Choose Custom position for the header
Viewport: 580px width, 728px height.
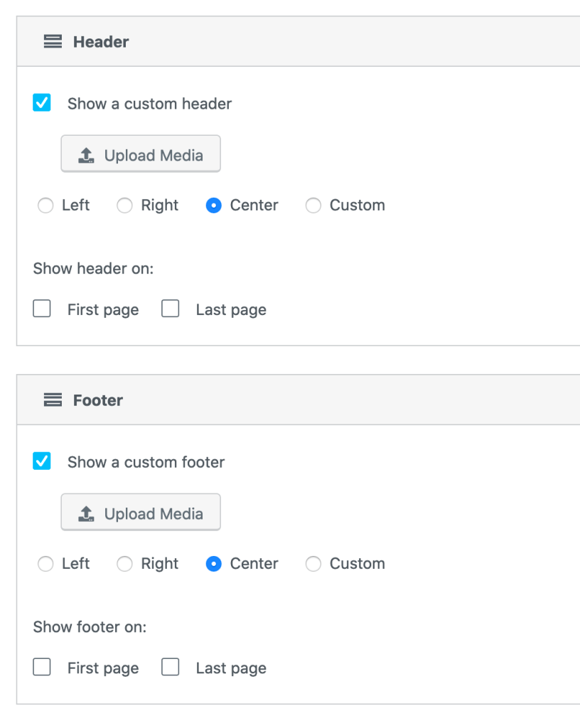click(x=313, y=205)
